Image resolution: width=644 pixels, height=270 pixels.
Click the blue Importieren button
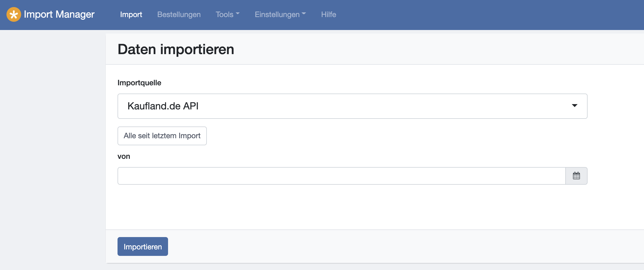(x=143, y=246)
